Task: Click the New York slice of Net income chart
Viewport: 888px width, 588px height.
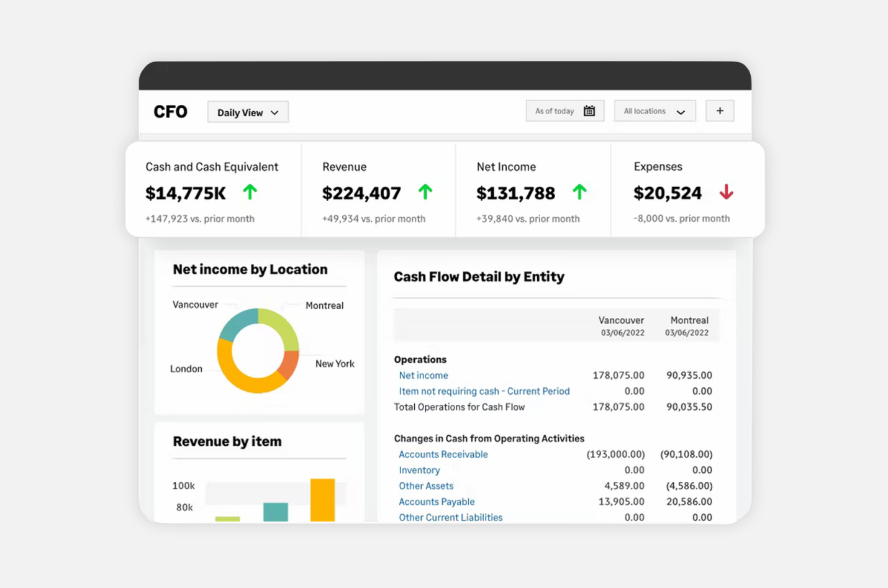Action: click(290, 364)
